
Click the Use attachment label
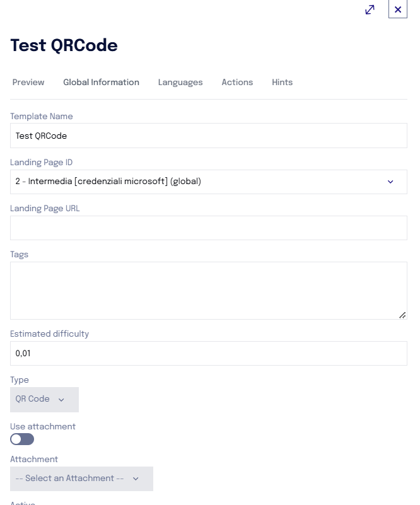coord(43,426)
